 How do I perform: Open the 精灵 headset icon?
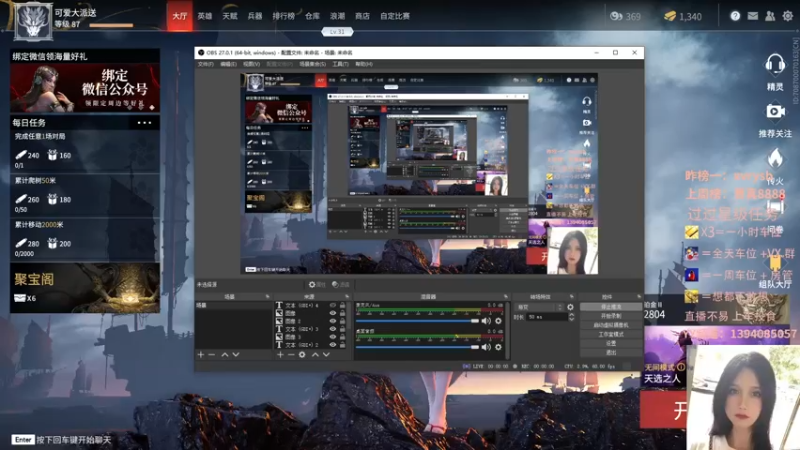coord(775,65)
